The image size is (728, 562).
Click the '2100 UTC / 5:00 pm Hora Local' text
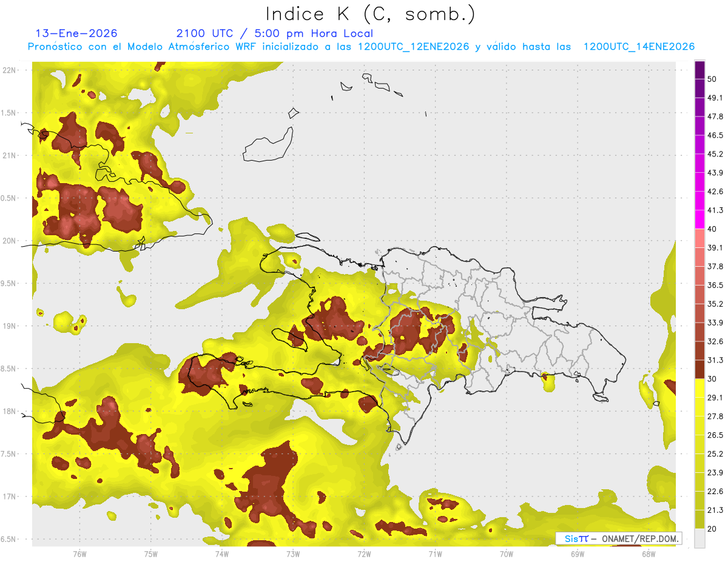(275, 33)
